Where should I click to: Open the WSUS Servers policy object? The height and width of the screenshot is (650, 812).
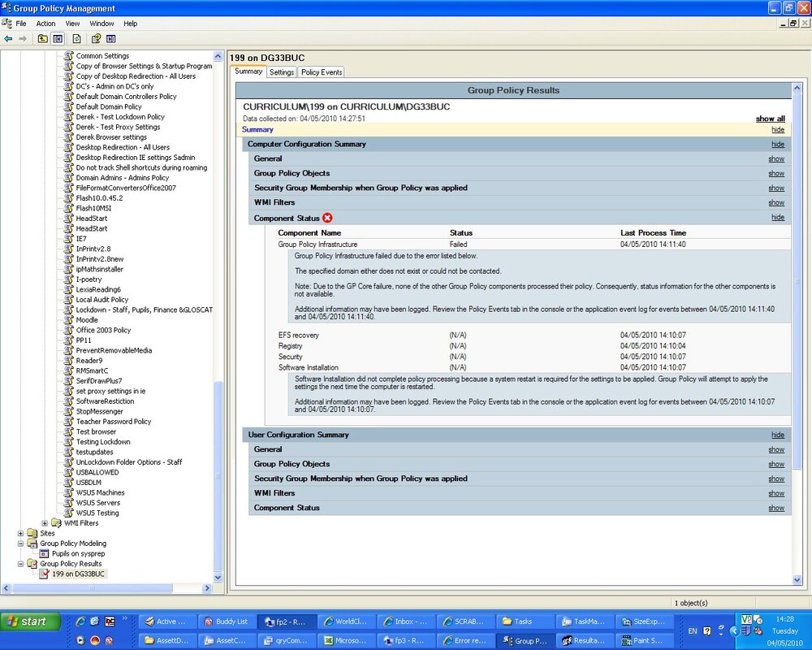(98, 503)
